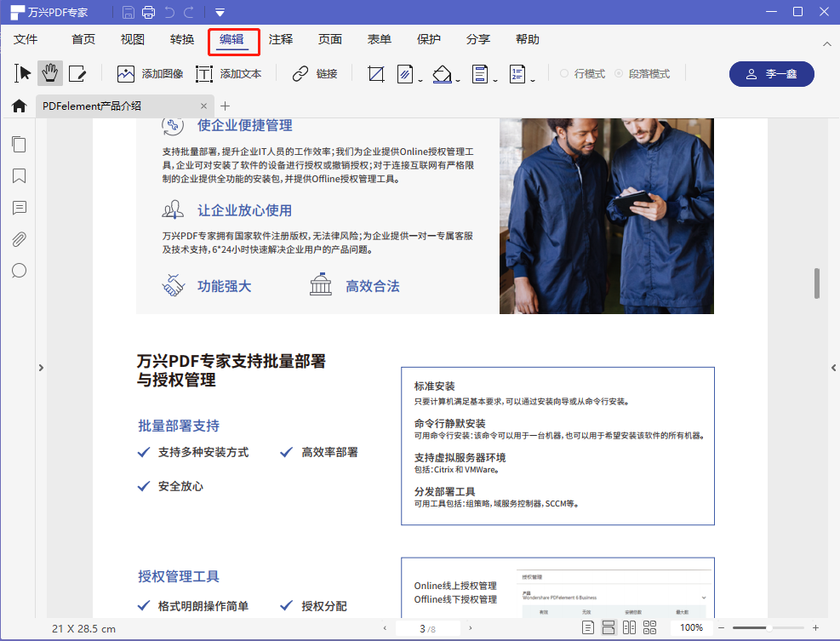The width and height of the screenshot is (840, 641).
Task: Enable continuous page view at the bottom bar
Action: tap(609, 627)
